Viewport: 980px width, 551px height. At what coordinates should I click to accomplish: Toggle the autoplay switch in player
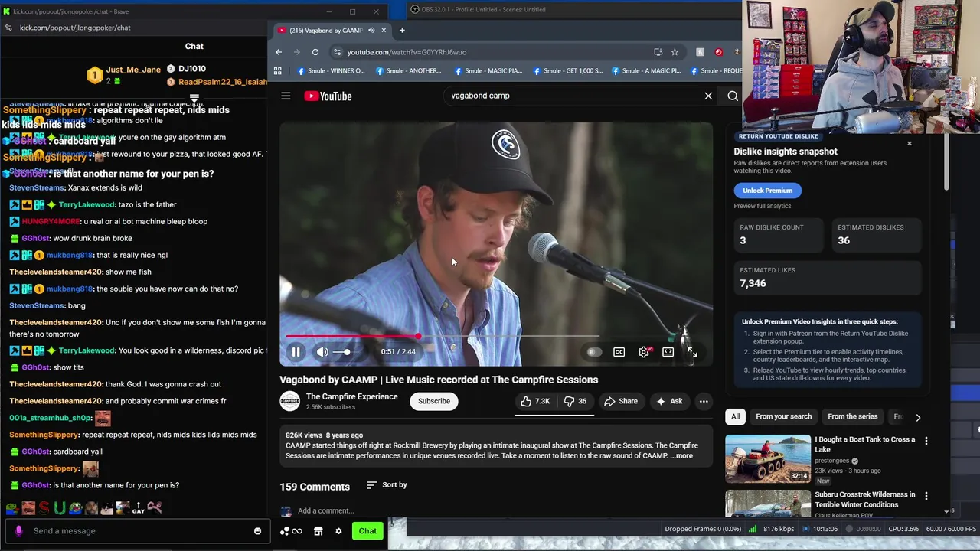594,352
